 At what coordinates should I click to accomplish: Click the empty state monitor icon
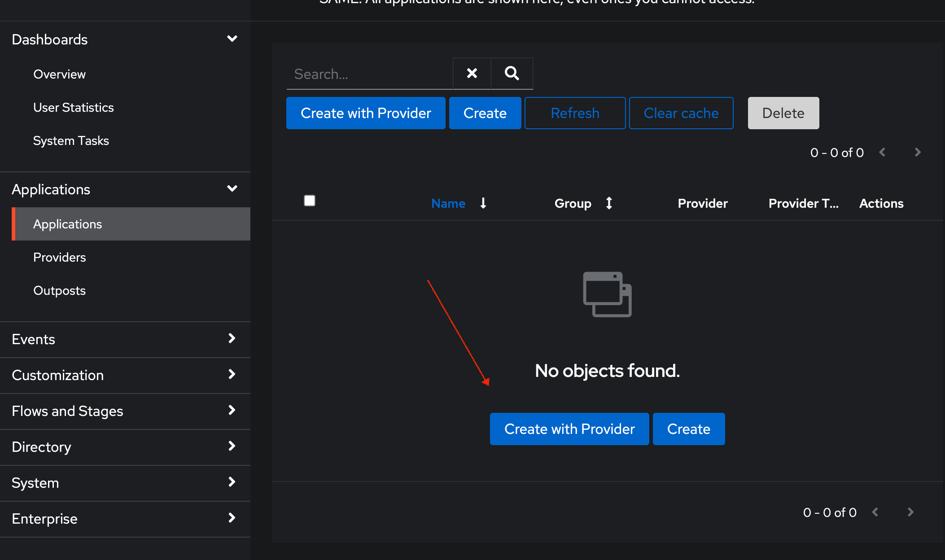607,294
